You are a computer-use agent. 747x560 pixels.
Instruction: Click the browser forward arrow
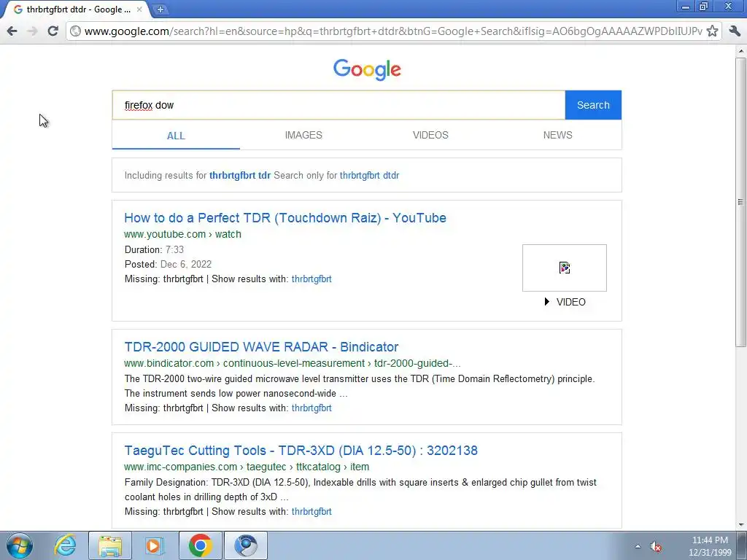[x=32, y=31]
